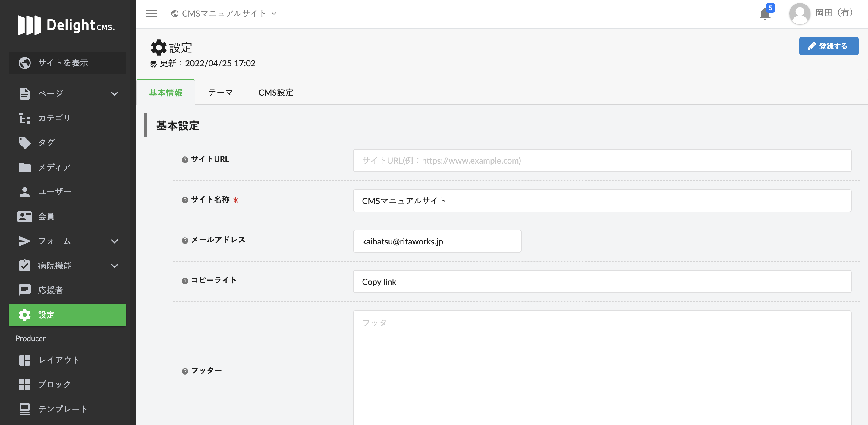Open the notifications bell
Image resolution: width=868 pixels, height=425 pixels.
point(765,14)
